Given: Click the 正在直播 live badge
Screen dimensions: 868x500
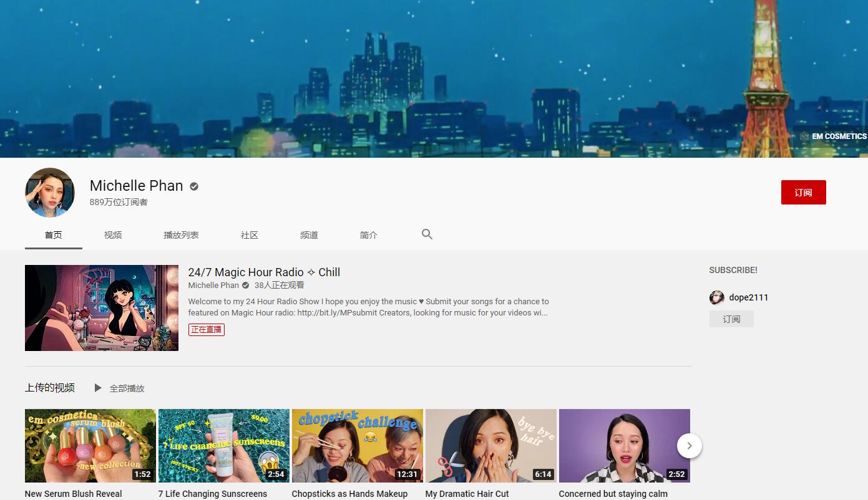Looking at the screenshot, I should pos(207,329).
